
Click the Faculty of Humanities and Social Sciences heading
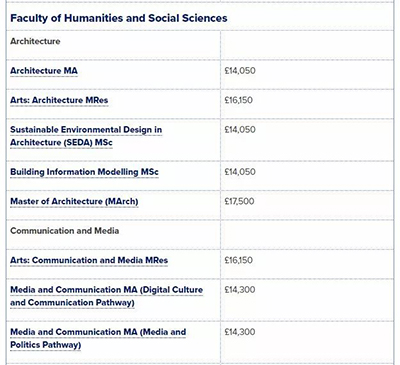coord(119,18)
